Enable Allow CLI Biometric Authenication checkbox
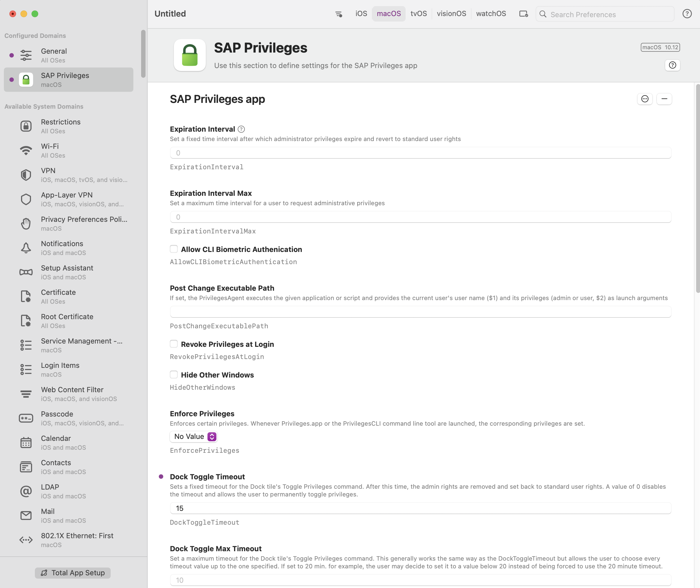This screenshot has width=700, height=588. (x=174, y=249)
